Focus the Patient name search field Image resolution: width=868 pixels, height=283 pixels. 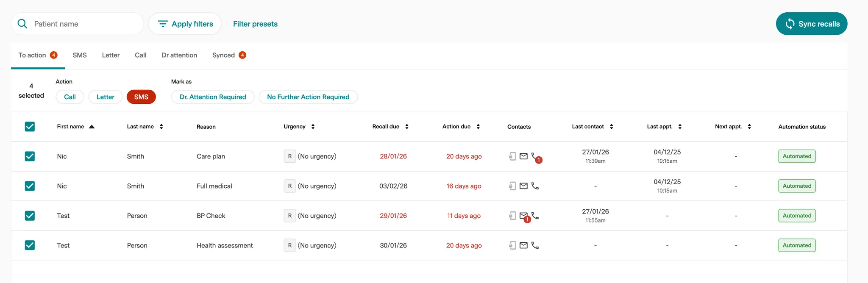pos(85,24)
